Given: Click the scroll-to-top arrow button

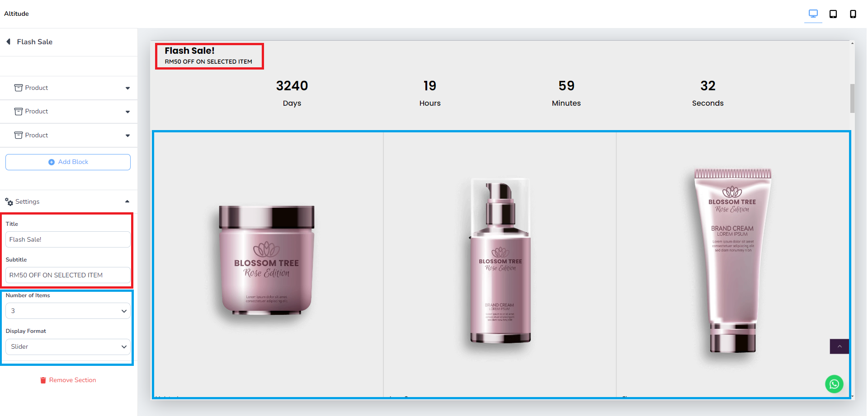Looking at the screenshot, I should coord(840,346).
